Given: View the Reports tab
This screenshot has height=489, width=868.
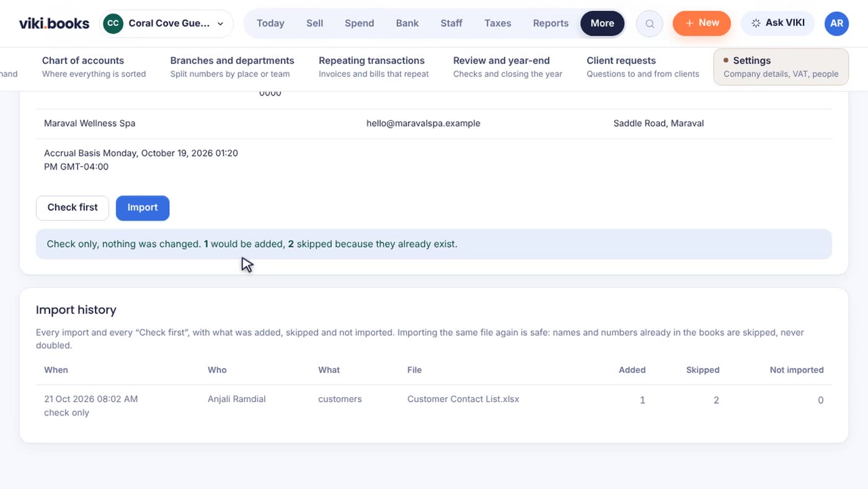Looking at the screenshot, I should [x=551, y=24].
